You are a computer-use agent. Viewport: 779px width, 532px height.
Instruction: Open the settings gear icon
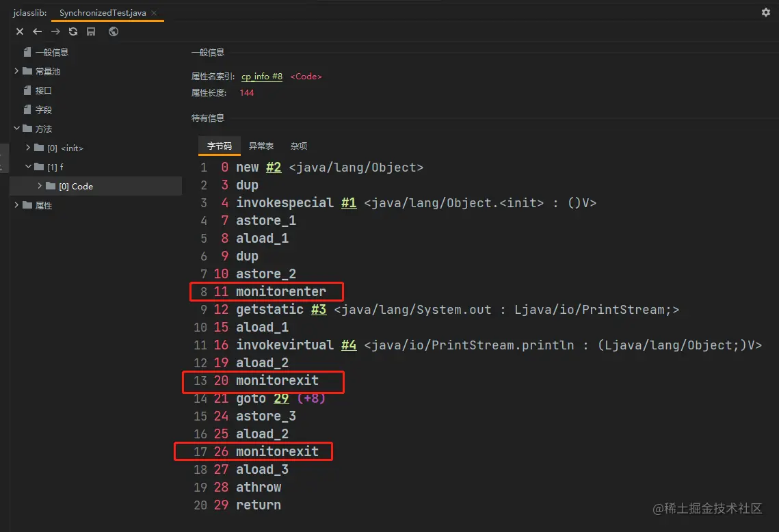click(766, 12)
